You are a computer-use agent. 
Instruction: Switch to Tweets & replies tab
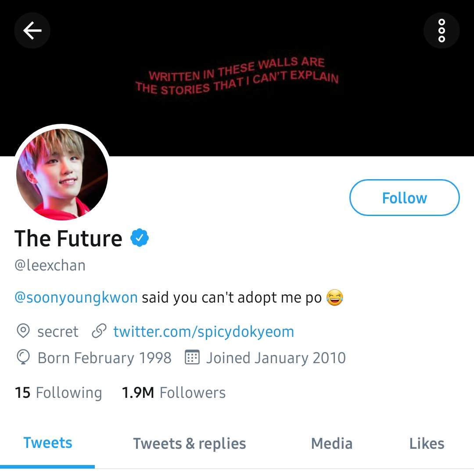click(190, 444)
